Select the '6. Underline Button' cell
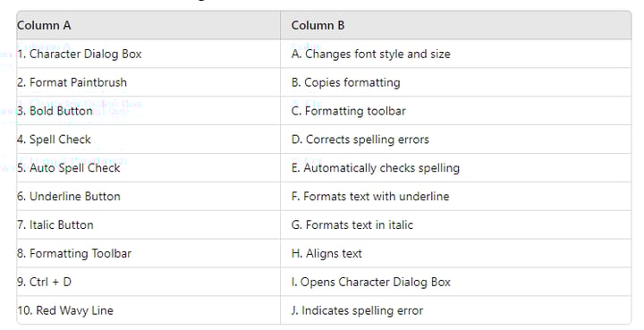Screen dimensions: 644x330 [x=148, y=196]
